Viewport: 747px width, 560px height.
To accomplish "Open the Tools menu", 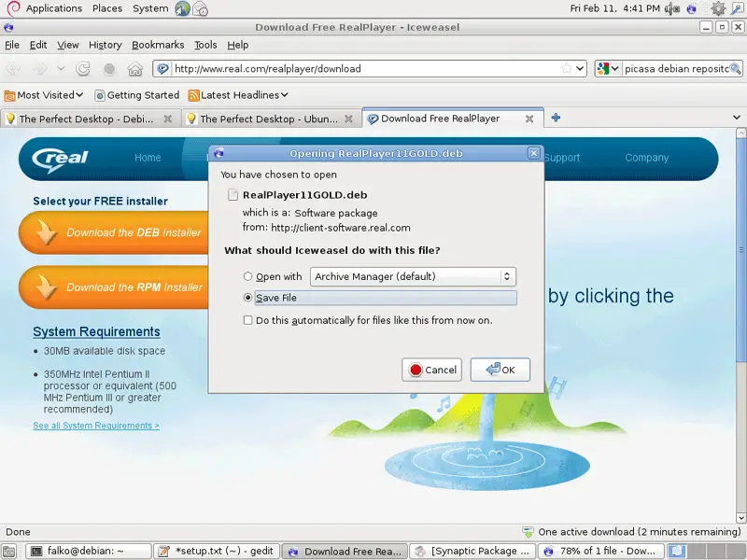I will pos(205,45).
